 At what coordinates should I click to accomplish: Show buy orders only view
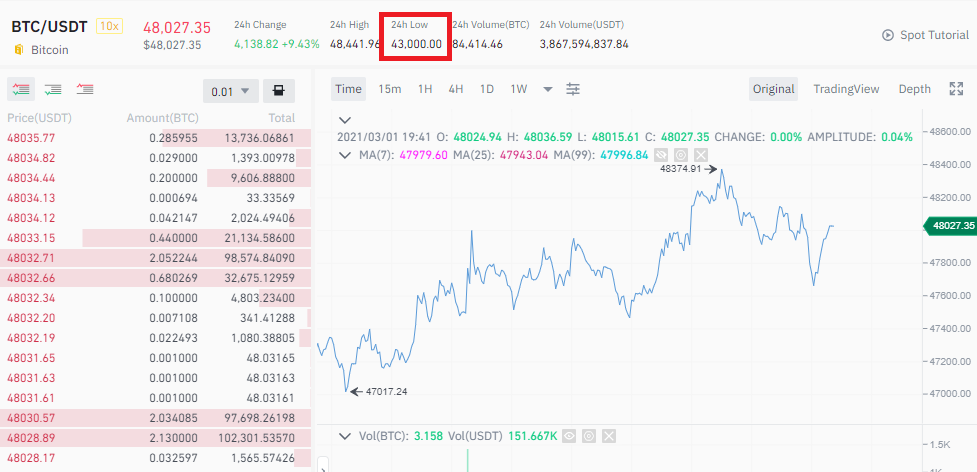(53, 90)
